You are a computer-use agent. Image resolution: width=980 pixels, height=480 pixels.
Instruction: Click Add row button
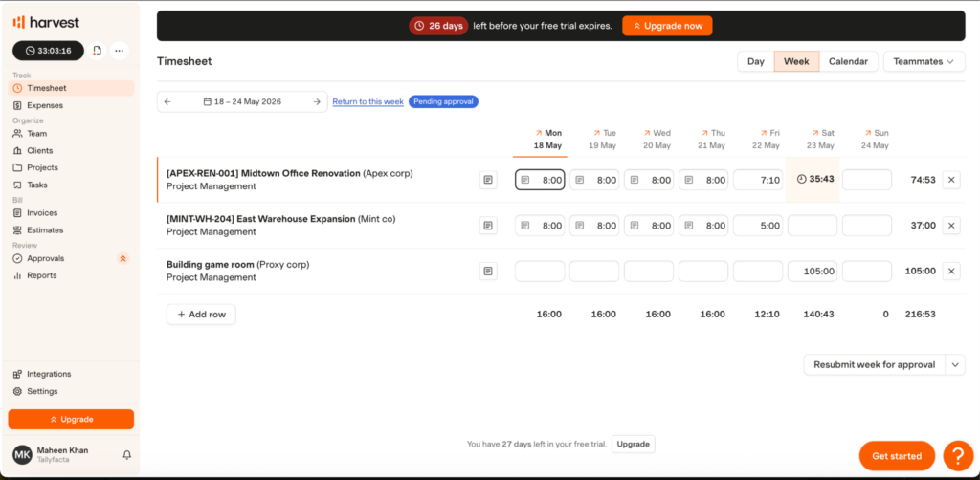(201, 315)
